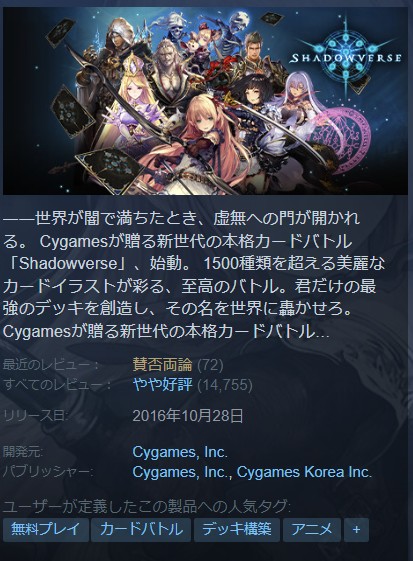Expand more tags with the plus button
This screenshot has width=413, height=561.
356,529
